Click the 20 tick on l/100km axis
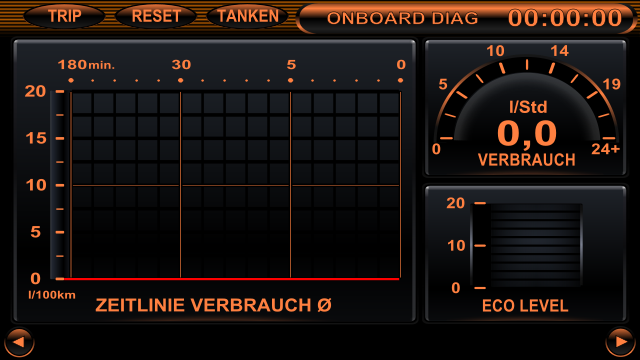Image resolution: width=640 pixels, height=360 pixels. click(x=60, y=91)
